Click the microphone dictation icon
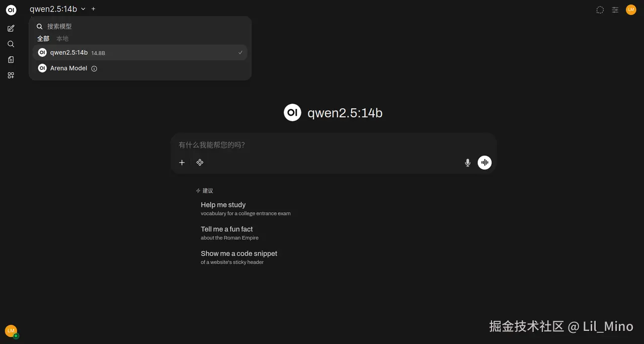 467,162
